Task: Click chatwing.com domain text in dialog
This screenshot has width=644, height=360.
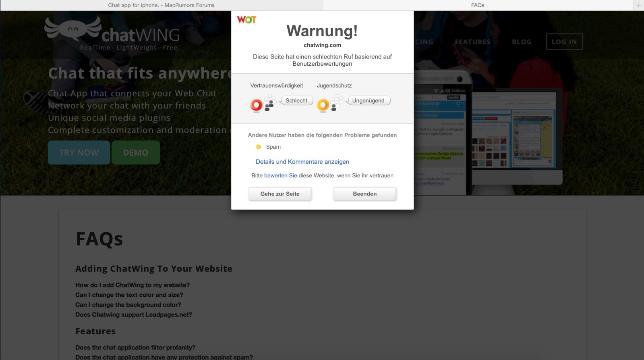Action: [x=322, y=45]
